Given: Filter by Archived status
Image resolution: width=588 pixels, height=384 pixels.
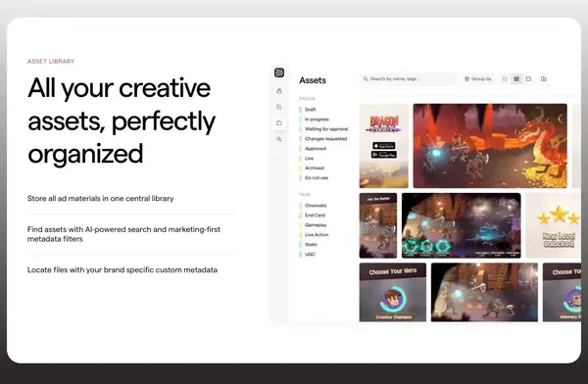Looking at the screenshot, I should coord(312,168).
